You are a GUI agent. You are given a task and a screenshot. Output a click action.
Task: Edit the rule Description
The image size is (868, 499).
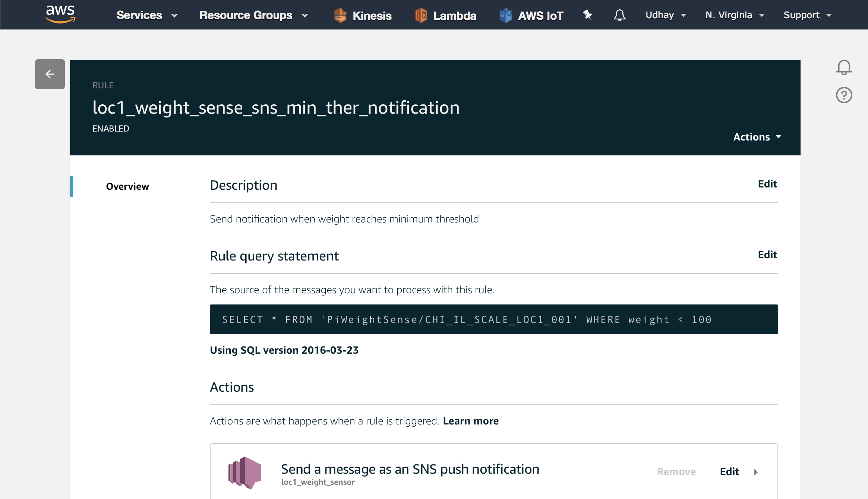coord(767,184)
